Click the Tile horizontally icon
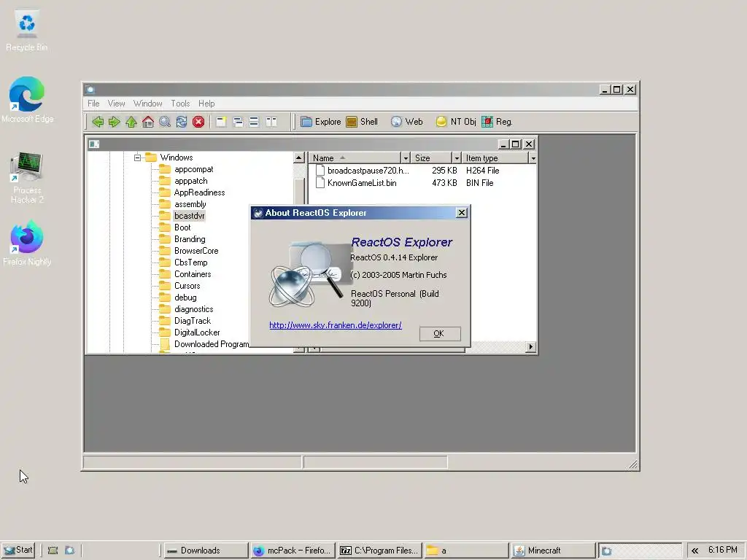The image size is (747, 560). [255, 122]
